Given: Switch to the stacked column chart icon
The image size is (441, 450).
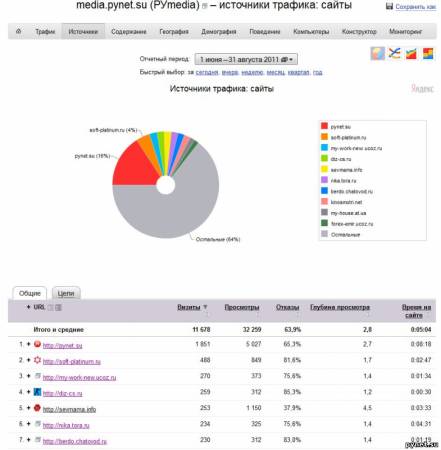Looking at the screenshot, I should [x=428, y=53].
